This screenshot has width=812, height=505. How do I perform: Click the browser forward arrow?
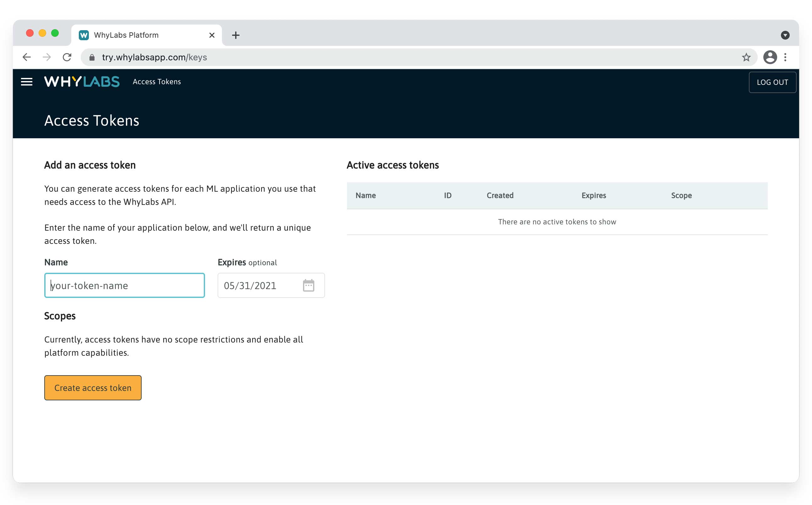tap(47, 57)
